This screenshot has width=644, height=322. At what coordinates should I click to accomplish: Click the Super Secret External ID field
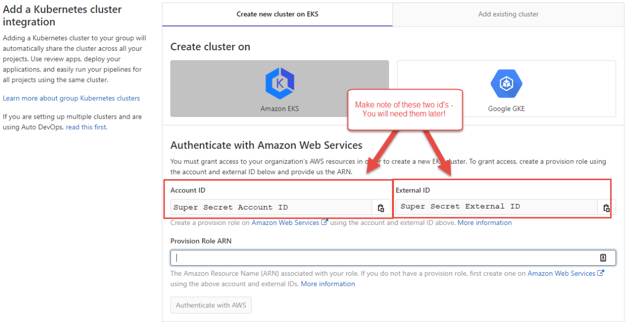[497, 207]
